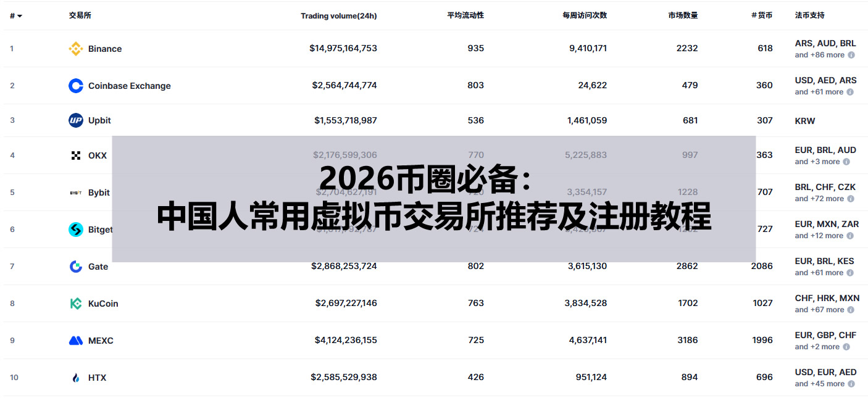Sort by 市场数量 column header
The width and height of the screenshot is (868, 398).
[x=683, y=15]
